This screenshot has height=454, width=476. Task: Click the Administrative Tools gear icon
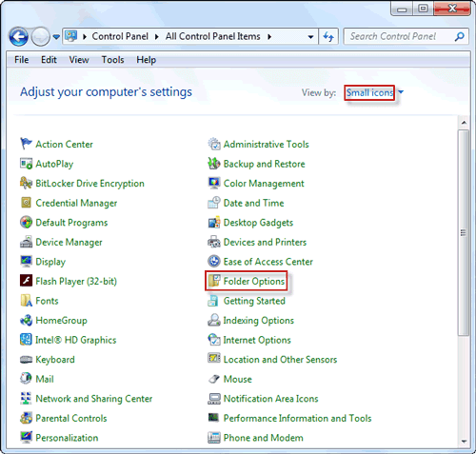point(214,144)
